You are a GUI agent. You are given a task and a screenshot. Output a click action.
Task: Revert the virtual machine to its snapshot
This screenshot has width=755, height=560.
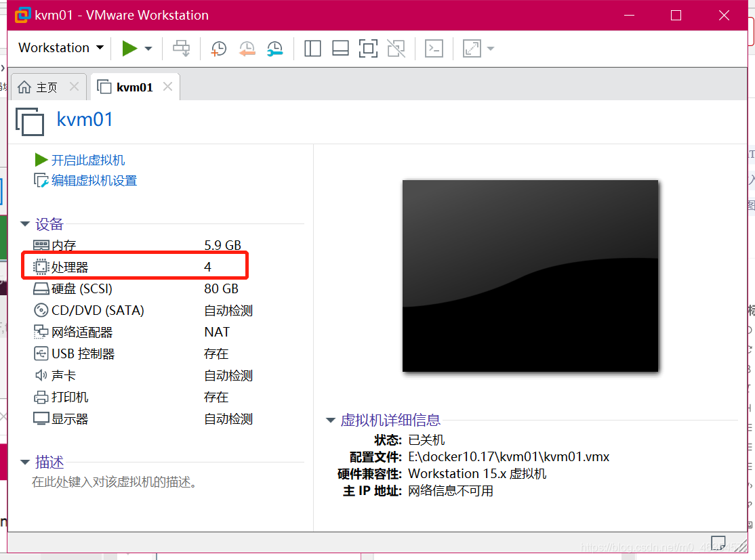point(246,48)
